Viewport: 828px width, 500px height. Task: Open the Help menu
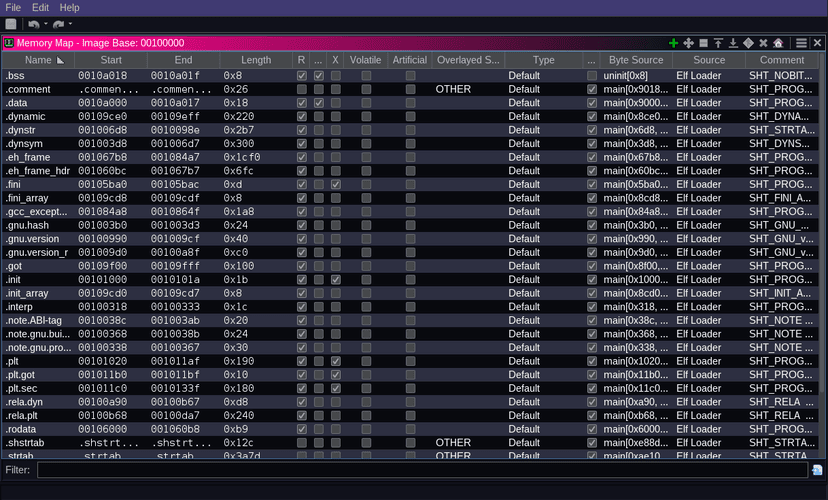pos(69,7)
